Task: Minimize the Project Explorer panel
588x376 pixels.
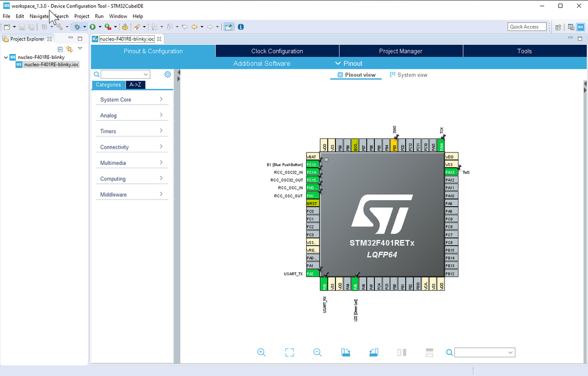Action: 71,38
